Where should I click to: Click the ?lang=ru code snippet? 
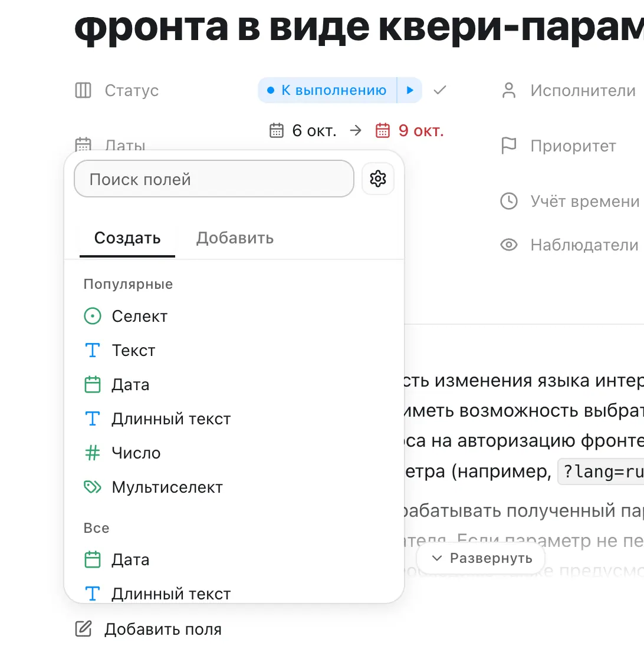(601, 472)
